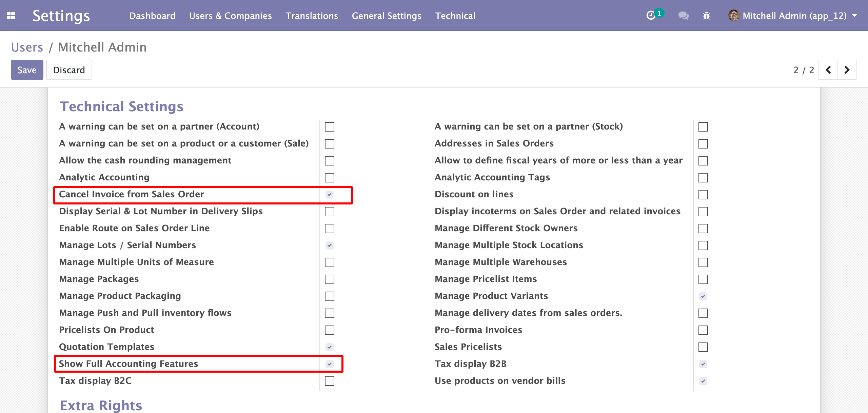Navigate to the Users breadcrumb link
Viewport: 868px width, 413px height.
[27, 47]
